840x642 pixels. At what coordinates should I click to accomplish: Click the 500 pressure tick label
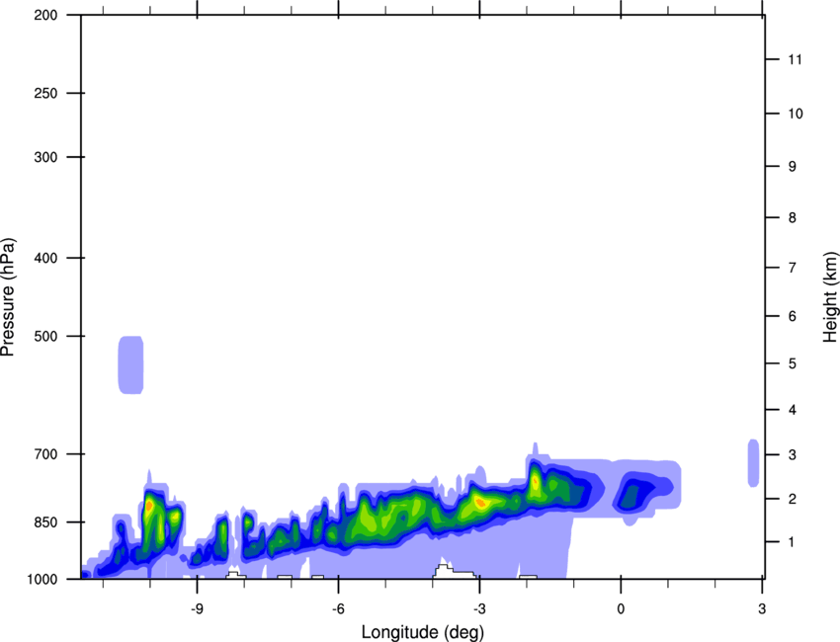click(x=45, y=336)
